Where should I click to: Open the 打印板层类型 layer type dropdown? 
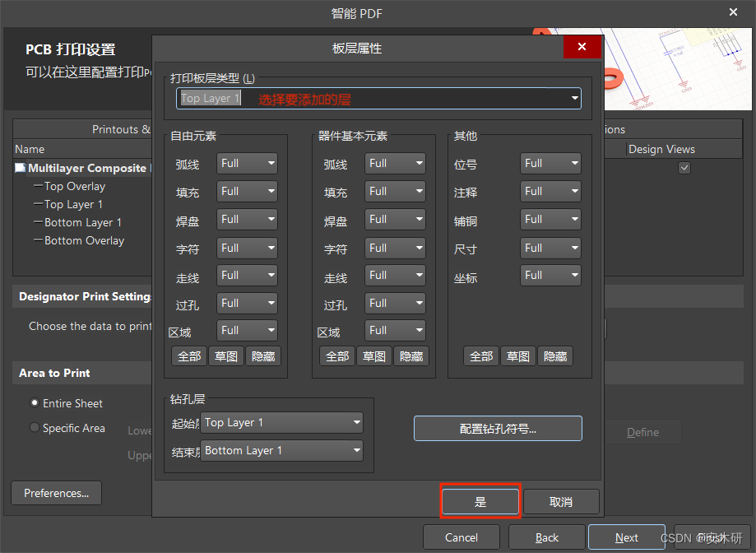tap(573, 97)
